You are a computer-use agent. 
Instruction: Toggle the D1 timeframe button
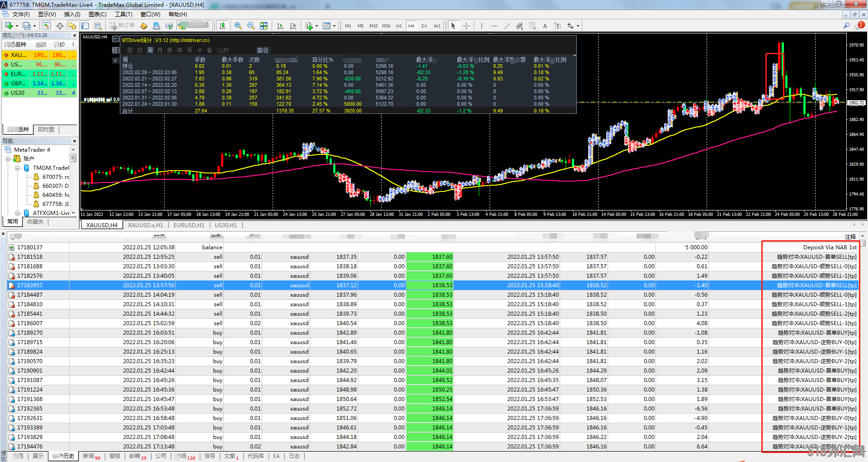[424, 26]
